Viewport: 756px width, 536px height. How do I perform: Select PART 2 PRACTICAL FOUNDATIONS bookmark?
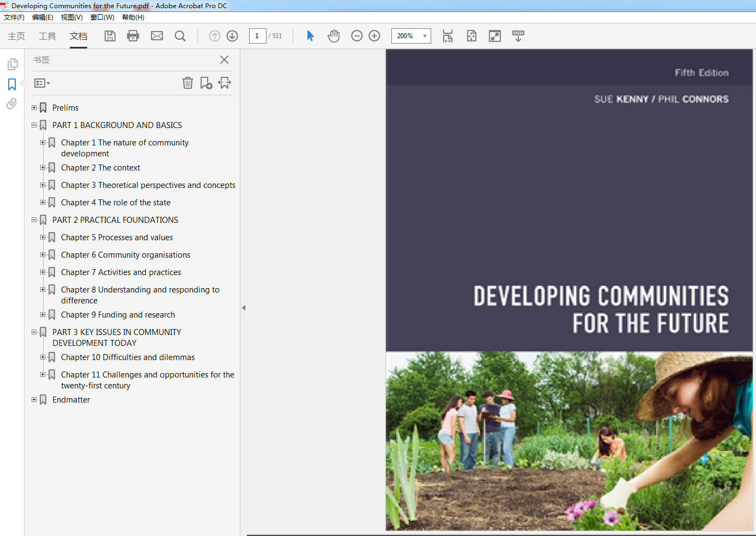(115, 220)
